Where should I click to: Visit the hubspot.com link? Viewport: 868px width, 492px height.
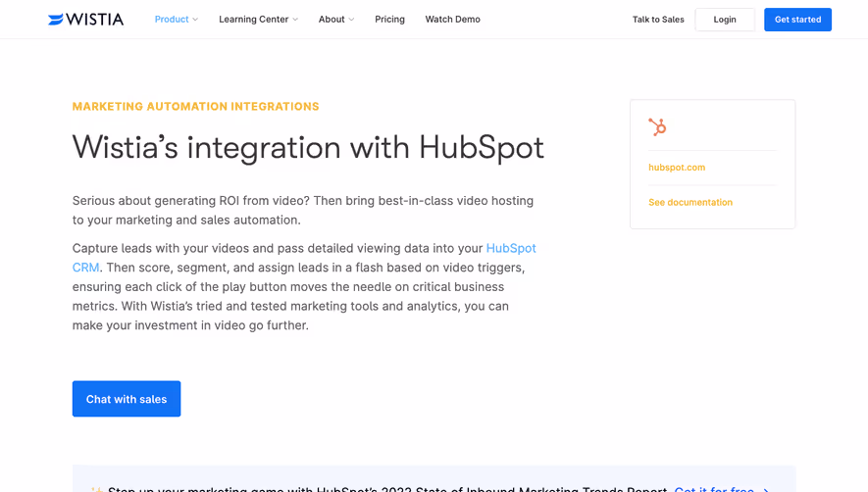(677, 168)
